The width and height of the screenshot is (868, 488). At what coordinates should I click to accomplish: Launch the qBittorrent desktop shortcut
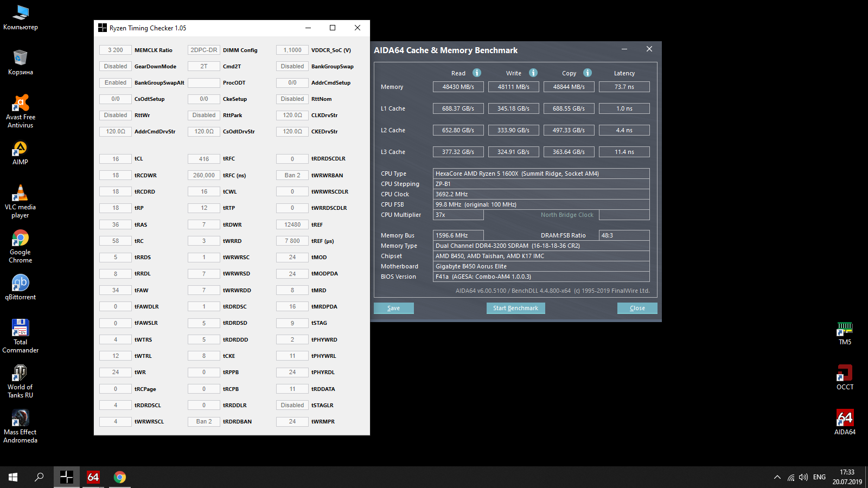(x=21, y=287)
